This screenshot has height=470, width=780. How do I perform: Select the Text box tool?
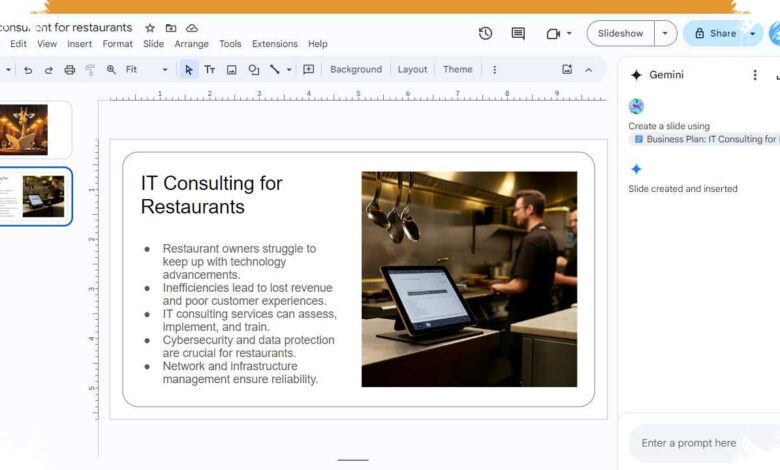tap(209, 70)
